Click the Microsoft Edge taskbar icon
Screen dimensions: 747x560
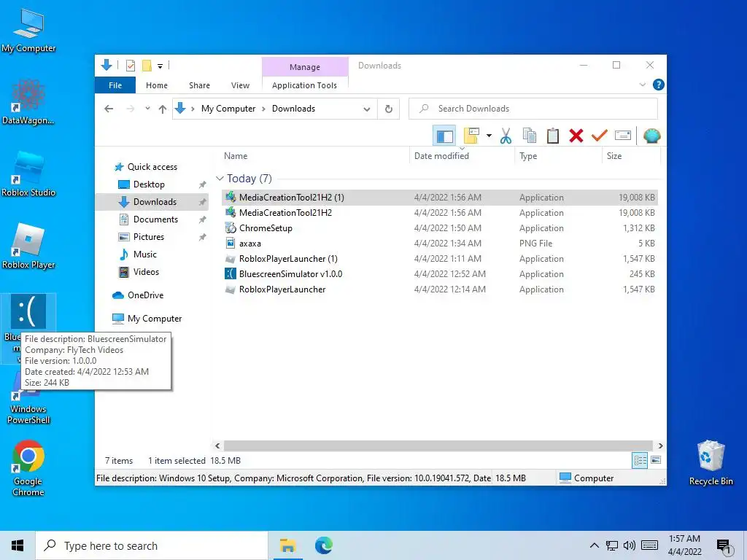pos(324,545)
